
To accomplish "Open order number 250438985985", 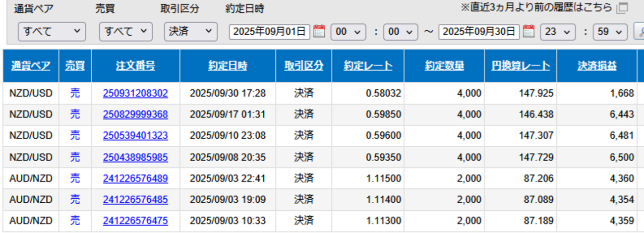I will (135, 158).
